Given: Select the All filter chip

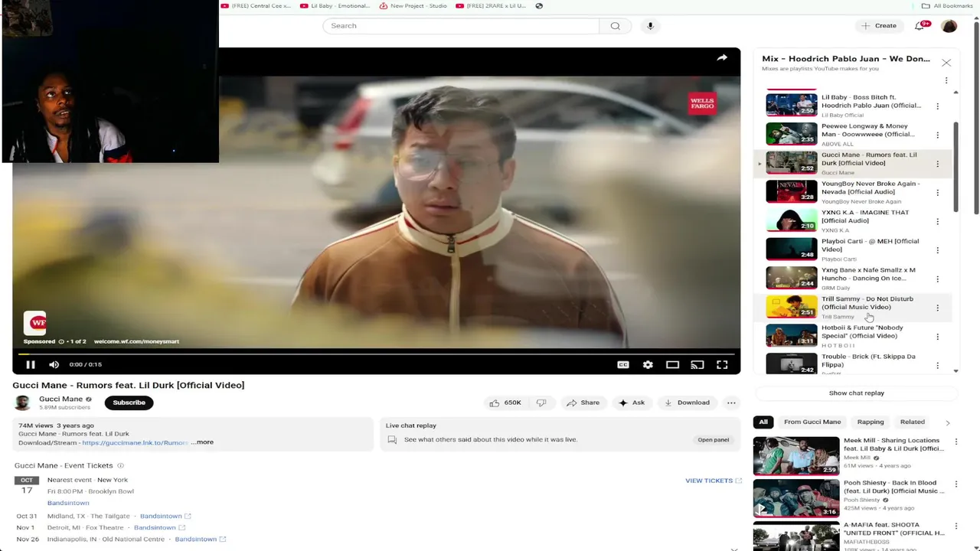Looking at the screenshot, I should [763, 422].
